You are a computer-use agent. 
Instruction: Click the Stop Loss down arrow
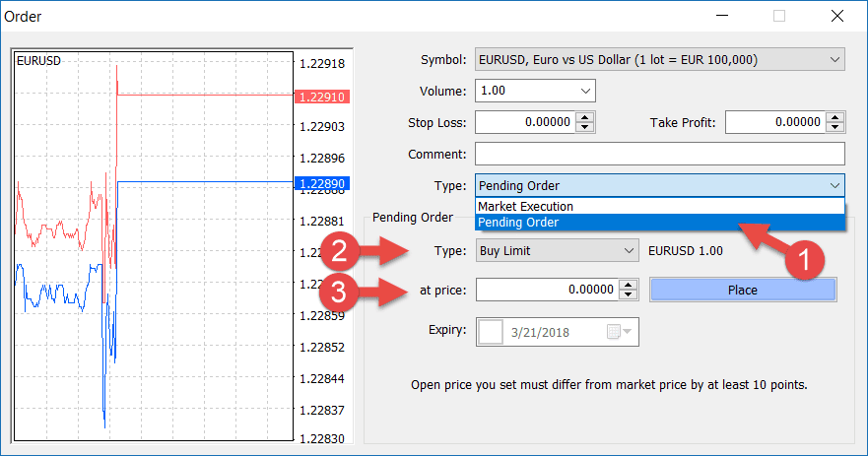(x=585, y=128)
